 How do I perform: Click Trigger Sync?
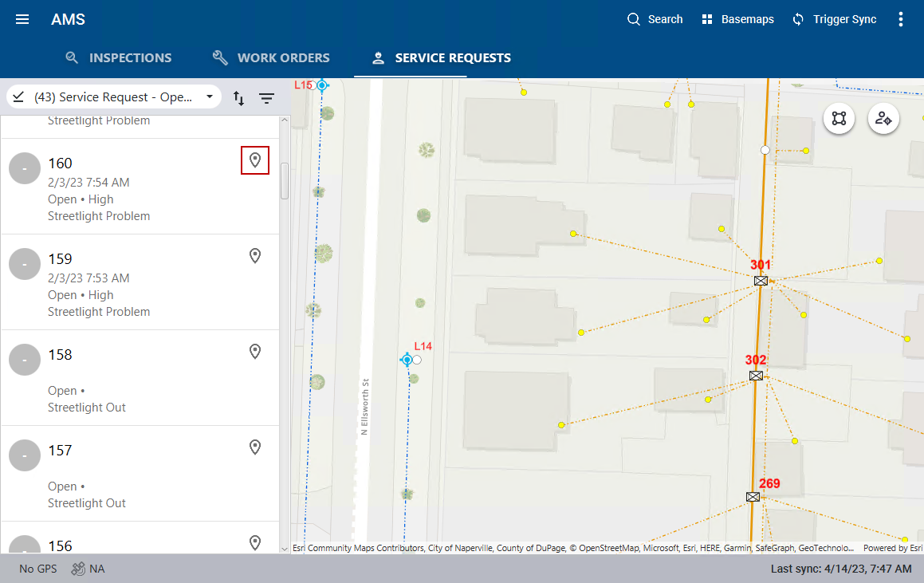(x=834, y=19)
